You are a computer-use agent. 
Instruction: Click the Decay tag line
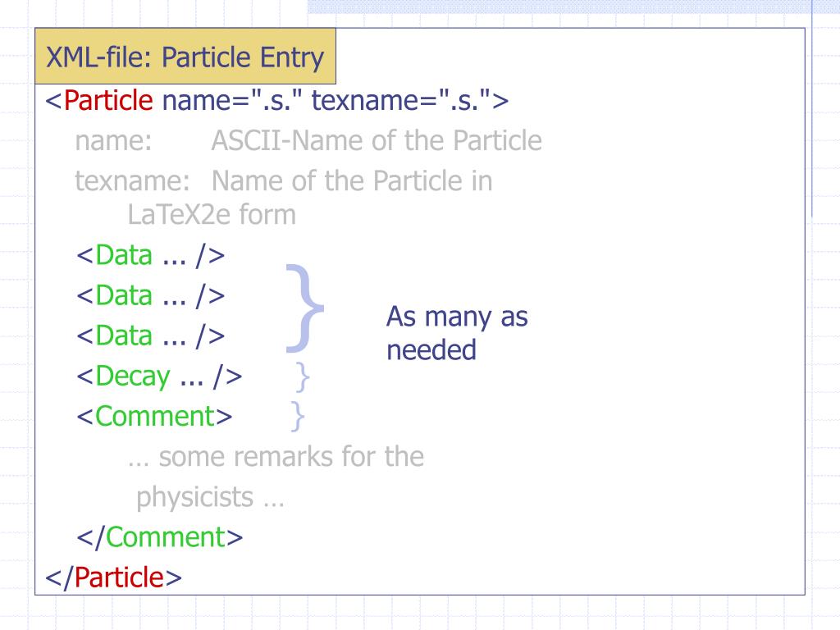159,376
